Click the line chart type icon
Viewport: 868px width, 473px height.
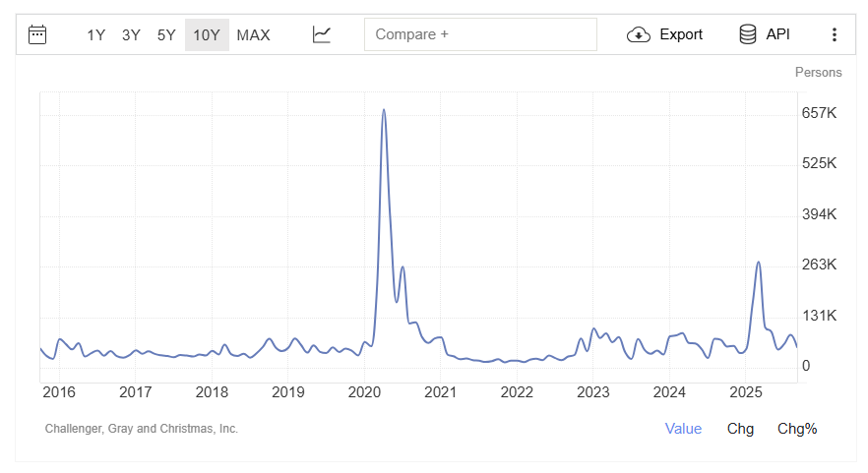click(322, 34)
